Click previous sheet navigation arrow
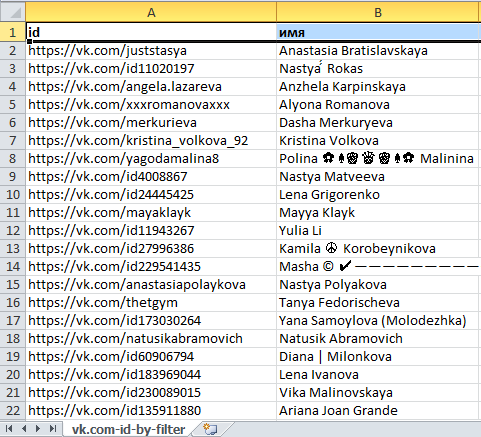This screenshot has height=437, width=481. click(24, 428)
